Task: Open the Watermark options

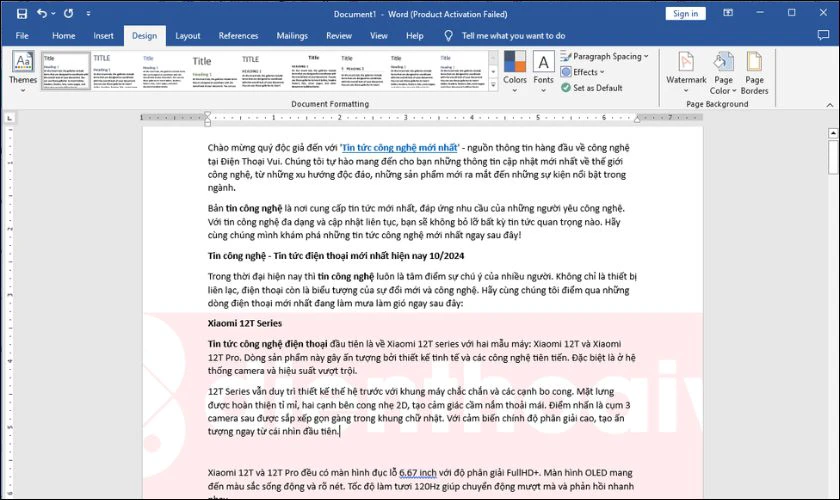Action: click(686, 72)
